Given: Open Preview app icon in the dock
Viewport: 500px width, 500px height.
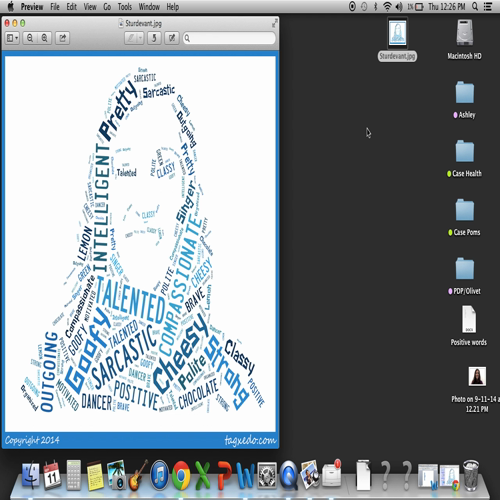Looking at the screenshot, I should click(x=310, y=475).
